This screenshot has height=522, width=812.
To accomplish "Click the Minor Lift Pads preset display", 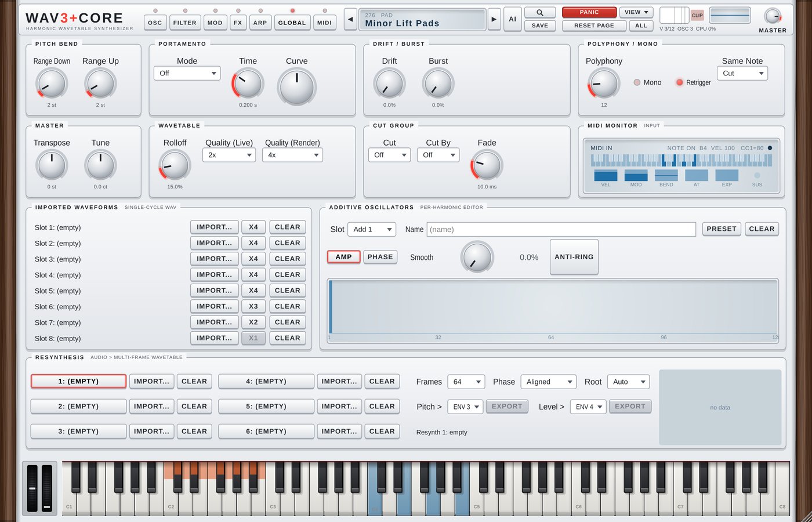I will pyautogui.click(x=422, y=19).
